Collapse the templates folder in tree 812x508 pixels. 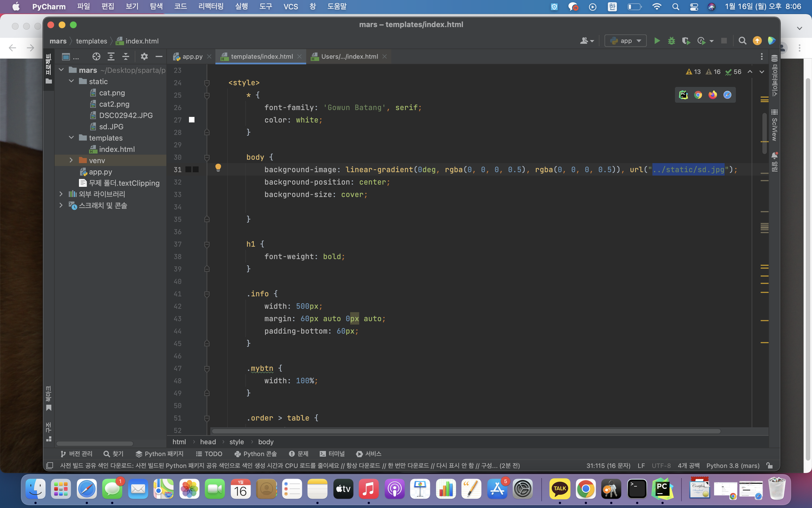click(x=71, y=138)
